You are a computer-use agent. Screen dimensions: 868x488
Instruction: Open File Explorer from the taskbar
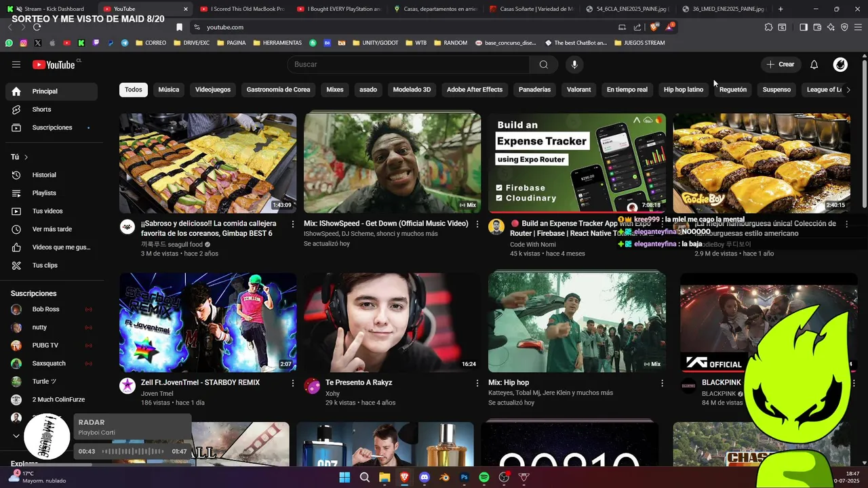[x=384, y=477]
